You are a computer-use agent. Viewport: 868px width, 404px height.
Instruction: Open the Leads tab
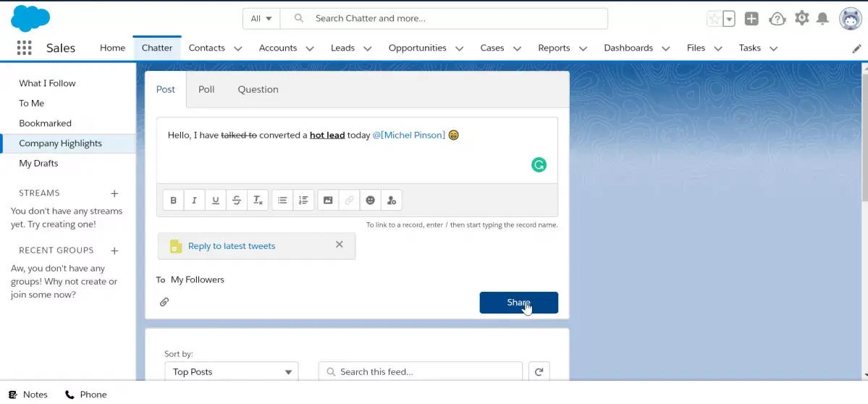(x=342, y=49)
